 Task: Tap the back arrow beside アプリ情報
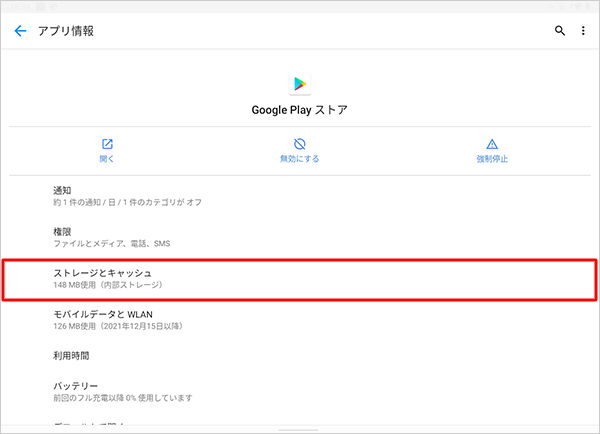pos(20,31)
